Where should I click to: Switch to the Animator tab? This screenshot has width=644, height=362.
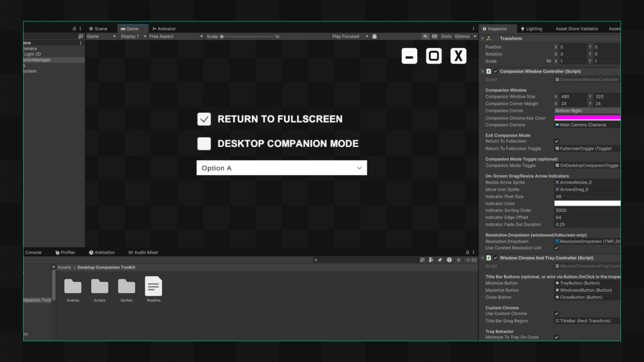[x=164, y=29]
